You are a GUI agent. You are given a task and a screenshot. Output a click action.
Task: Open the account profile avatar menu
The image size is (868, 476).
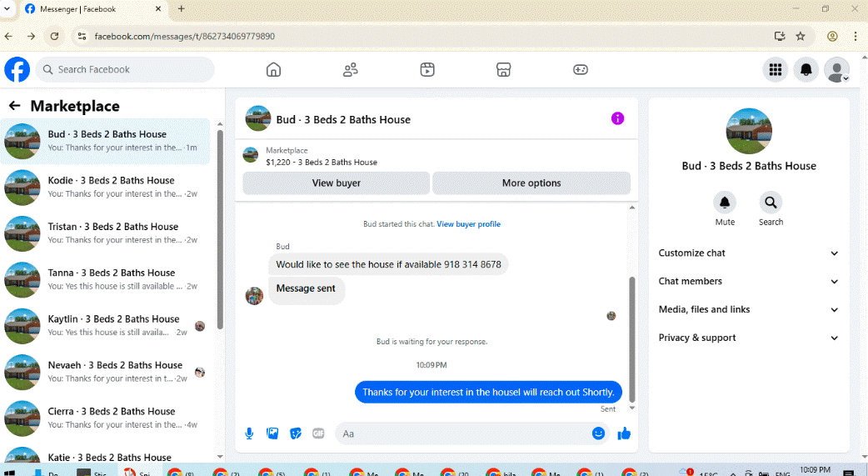[836, 70]
